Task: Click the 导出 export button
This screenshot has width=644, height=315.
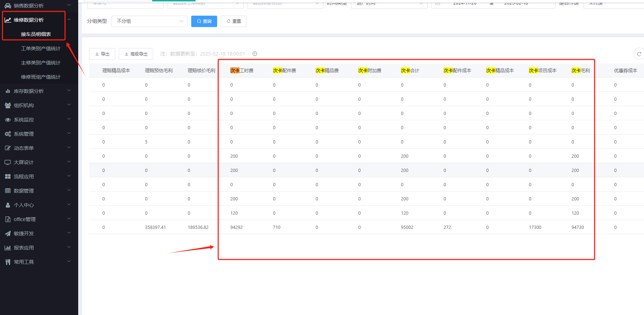Action: [x=102, y=54]
